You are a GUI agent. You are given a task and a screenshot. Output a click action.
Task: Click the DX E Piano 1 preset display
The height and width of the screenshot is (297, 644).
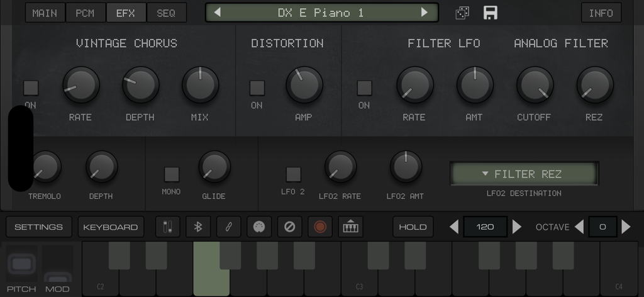(321, 13)
